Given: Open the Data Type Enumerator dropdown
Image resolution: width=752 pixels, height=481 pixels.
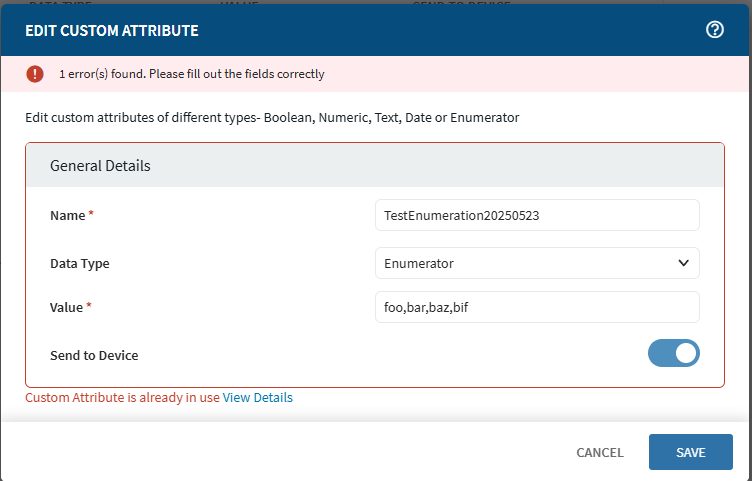Looking at the screenshot, I should (536, 263).
